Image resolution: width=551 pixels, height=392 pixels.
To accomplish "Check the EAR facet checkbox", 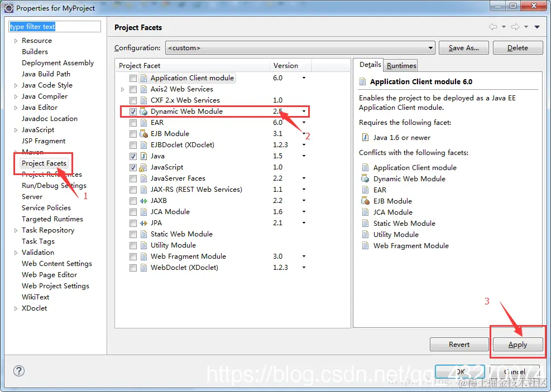I will click(x=133, y=123).
